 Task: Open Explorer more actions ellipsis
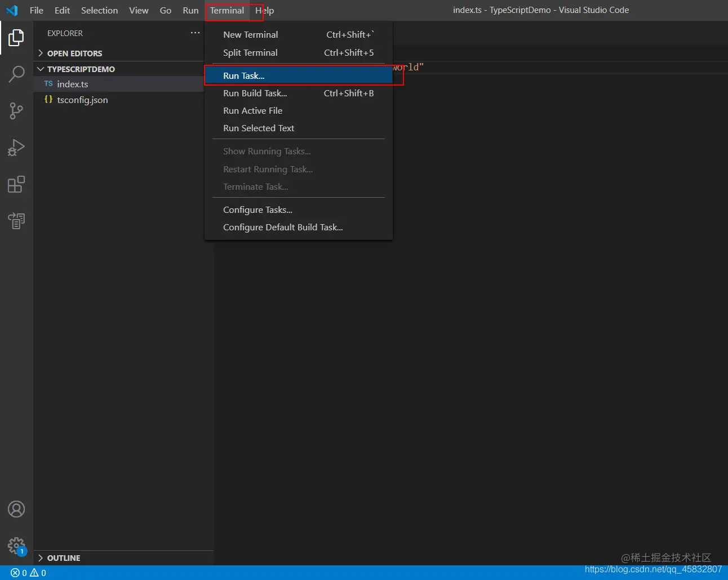(195, 33)
